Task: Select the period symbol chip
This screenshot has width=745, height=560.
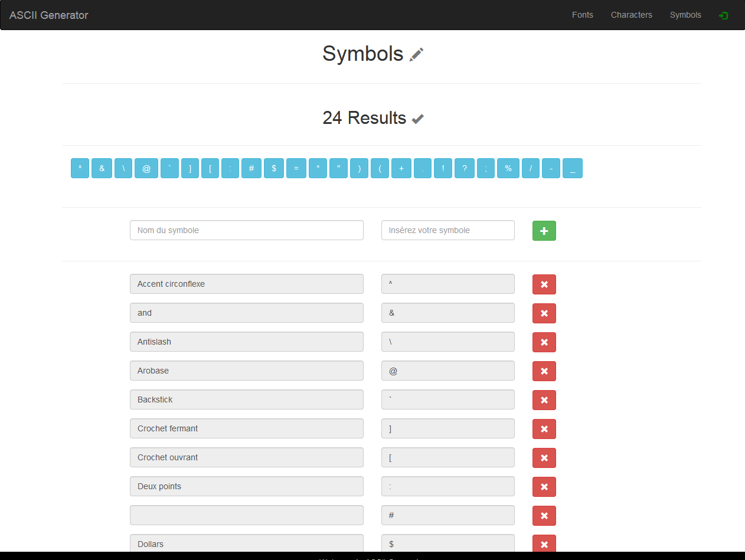Action: pyautogui.click(x=423, y=168)
